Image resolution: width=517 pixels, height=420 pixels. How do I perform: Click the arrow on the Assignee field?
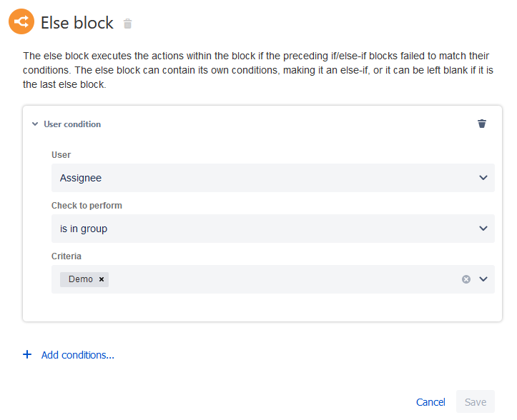[x=483, y=178]
